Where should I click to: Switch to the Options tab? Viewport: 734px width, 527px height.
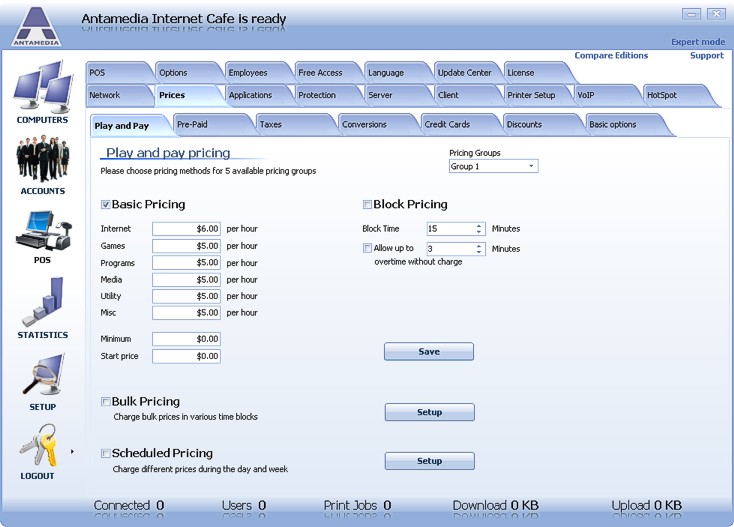(186, 73)
